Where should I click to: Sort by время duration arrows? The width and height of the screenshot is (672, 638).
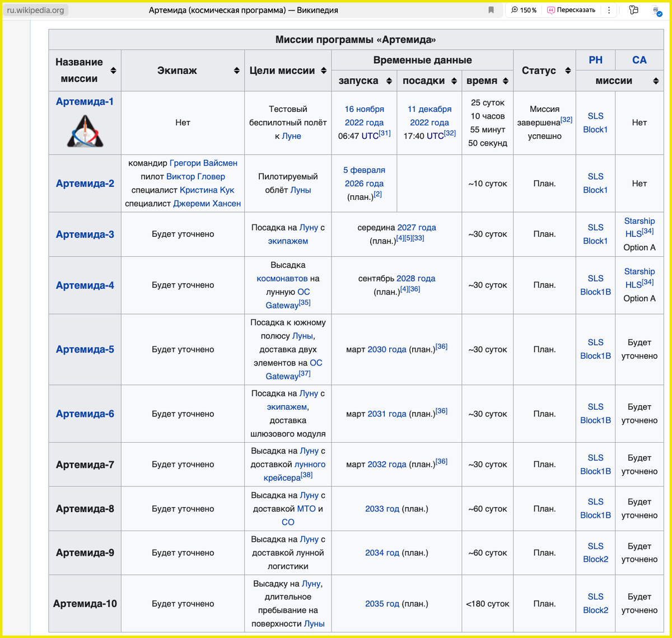click(x=505, y=81)
